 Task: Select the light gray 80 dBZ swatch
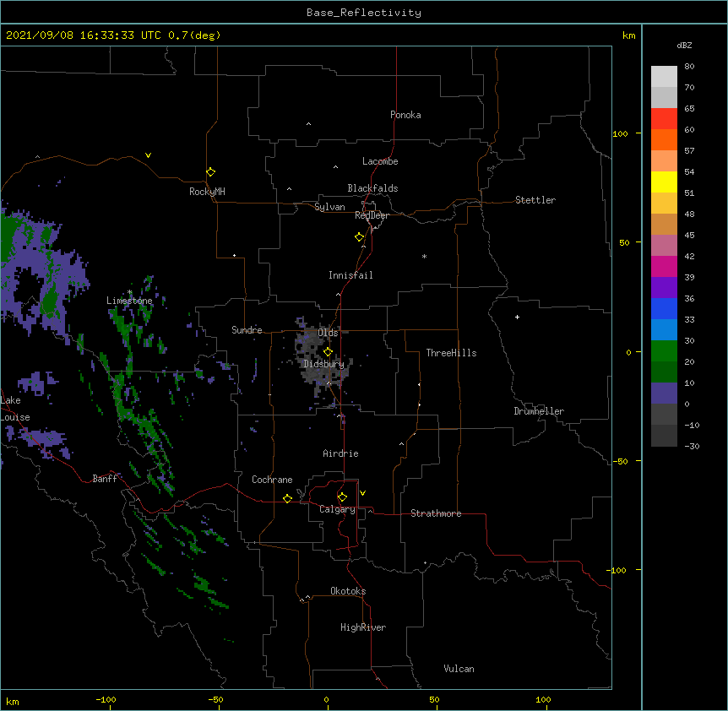pos(664,76)
